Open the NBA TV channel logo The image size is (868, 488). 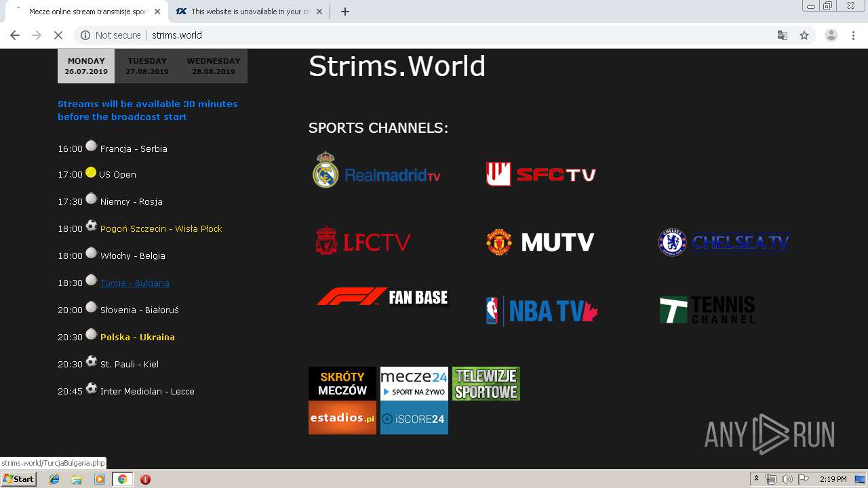coord(542,310)
